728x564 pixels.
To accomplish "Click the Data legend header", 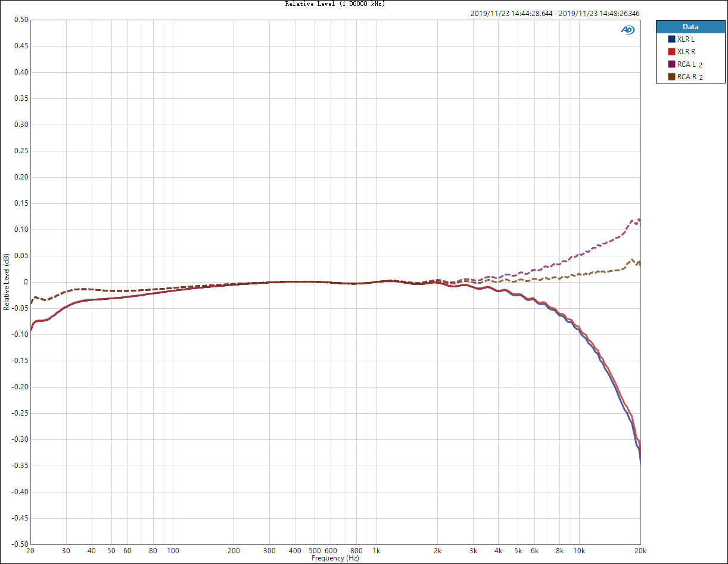I will [x=690, y=27].
